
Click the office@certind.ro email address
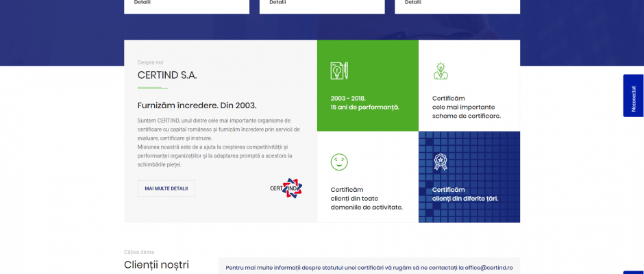pos(488,268)
